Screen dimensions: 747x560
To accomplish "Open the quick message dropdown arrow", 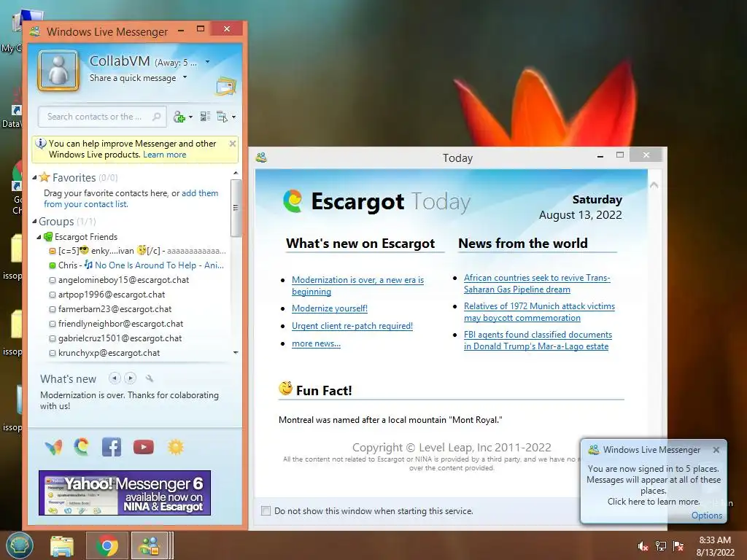I will 185,77.
